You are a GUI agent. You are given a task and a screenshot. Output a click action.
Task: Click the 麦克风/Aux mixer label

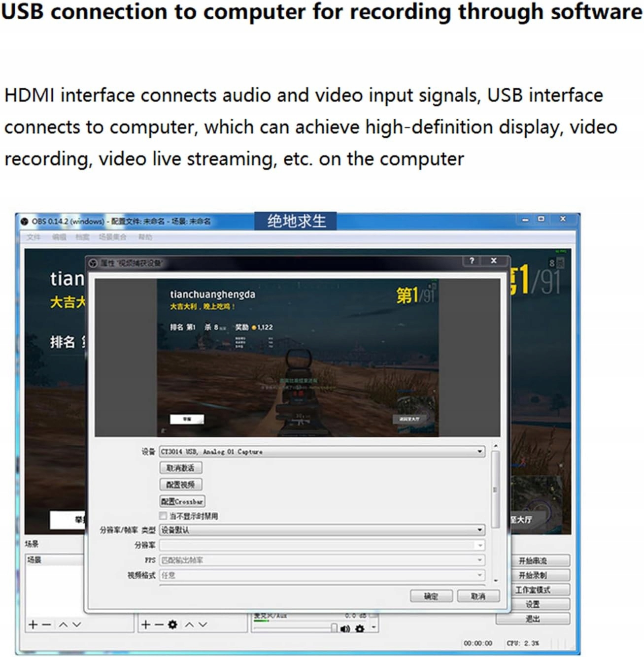(x=271, y=616)
